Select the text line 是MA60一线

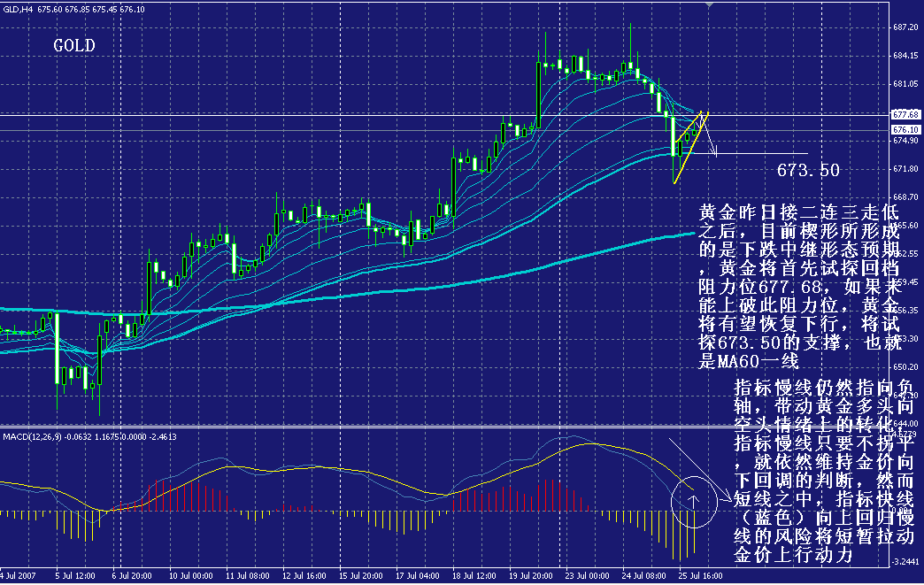(749, 360)
